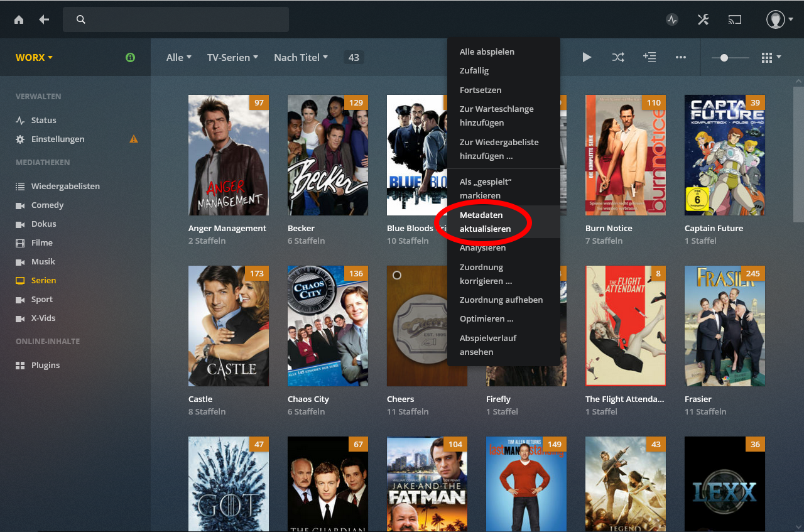Open settings via the wrench icon
The width and height of the screenshot is (804, 532).
click(703, 19)
